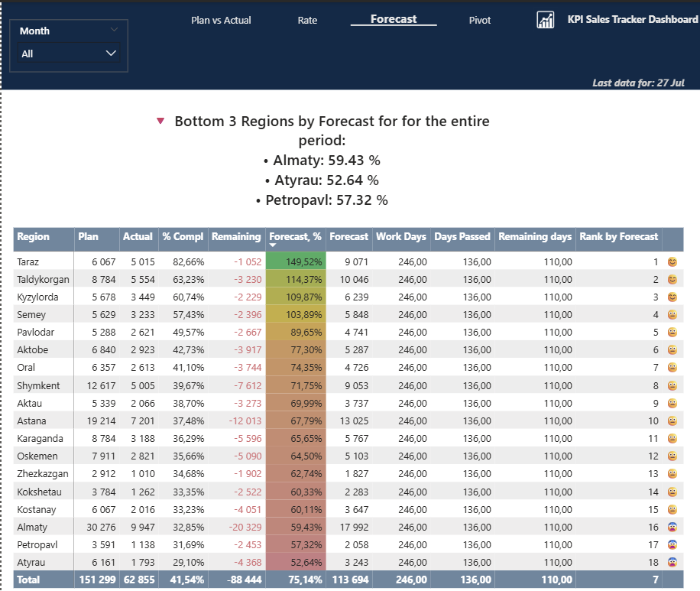Select the Forecast tab
This screenshot has height=591, width=700.
pos(394,19)
